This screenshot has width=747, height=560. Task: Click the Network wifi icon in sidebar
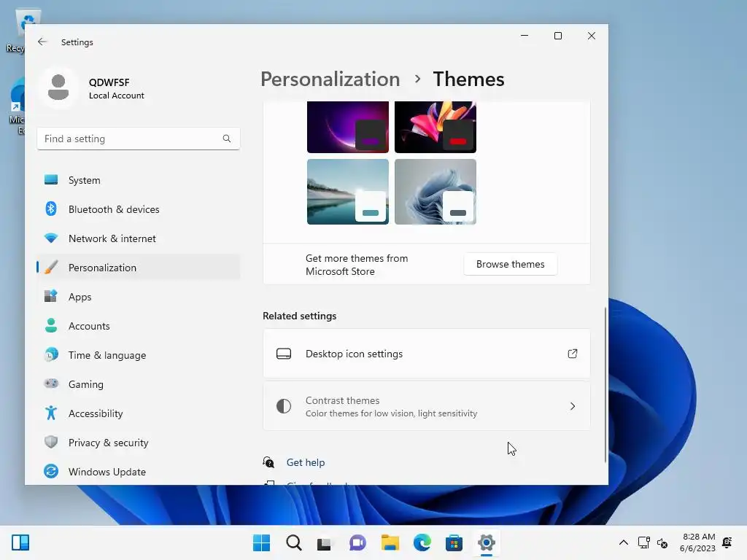click(x=51, y=238)
